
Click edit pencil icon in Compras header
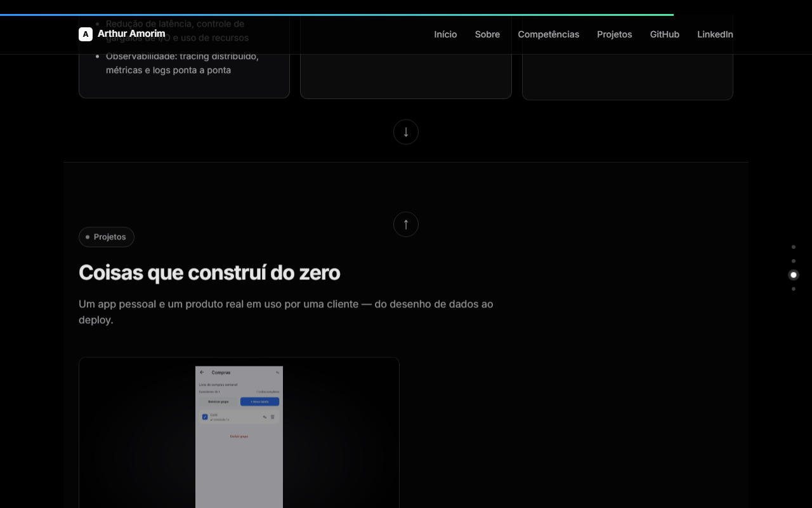277,373
